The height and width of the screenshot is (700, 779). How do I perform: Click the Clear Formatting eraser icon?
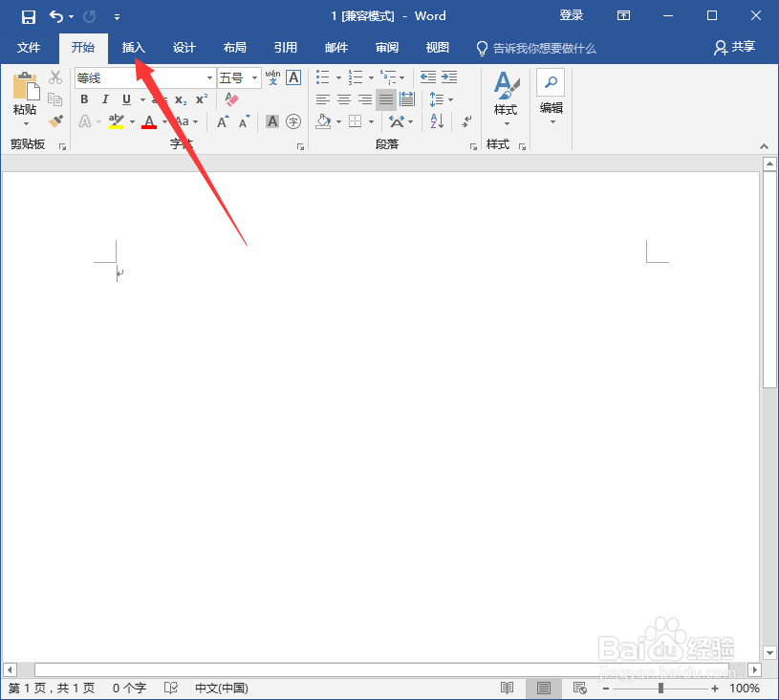231,99
